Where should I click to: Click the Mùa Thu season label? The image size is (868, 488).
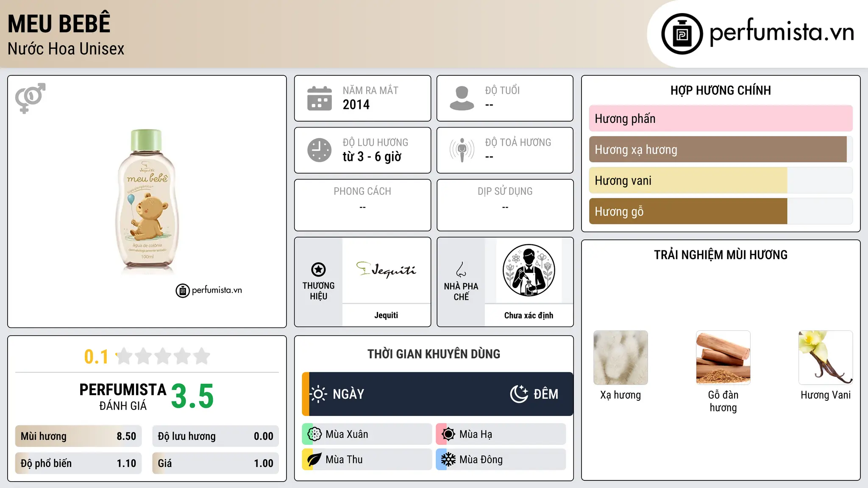coord(344,460)
